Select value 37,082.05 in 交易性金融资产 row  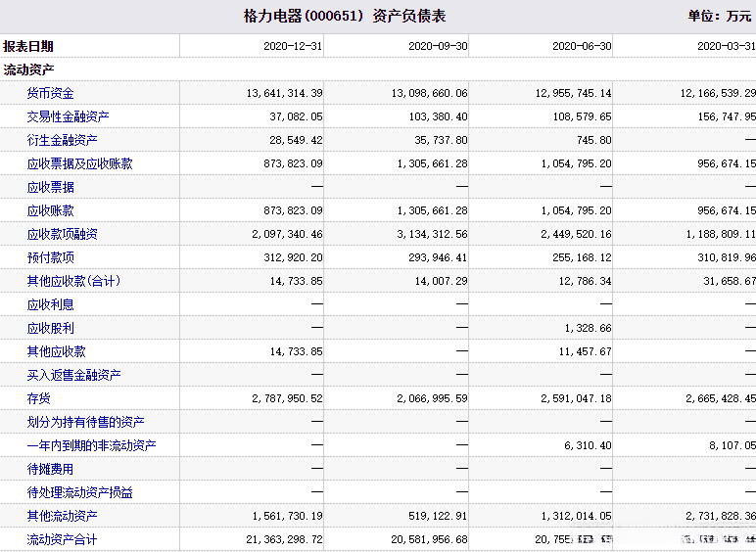[296, 117]
